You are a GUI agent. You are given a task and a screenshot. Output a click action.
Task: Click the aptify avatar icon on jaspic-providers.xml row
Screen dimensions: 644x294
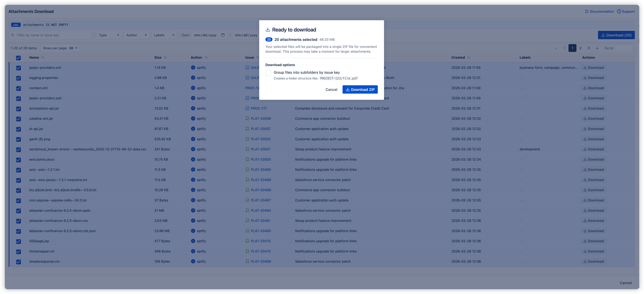coord(193,68)
